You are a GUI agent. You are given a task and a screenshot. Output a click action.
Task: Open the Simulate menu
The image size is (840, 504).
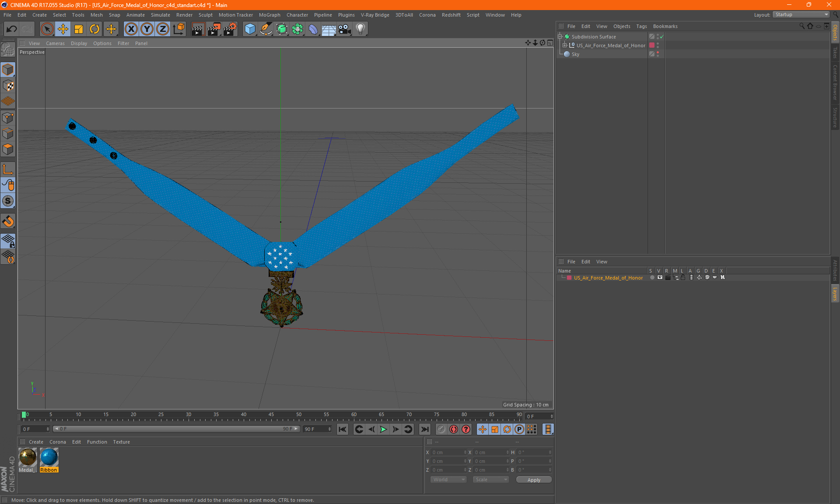click(x=161, y=15)
